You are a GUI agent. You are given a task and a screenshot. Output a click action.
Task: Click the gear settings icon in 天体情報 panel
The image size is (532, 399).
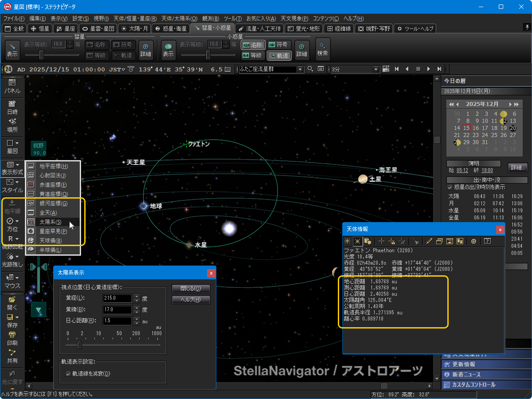coord(473,241)
